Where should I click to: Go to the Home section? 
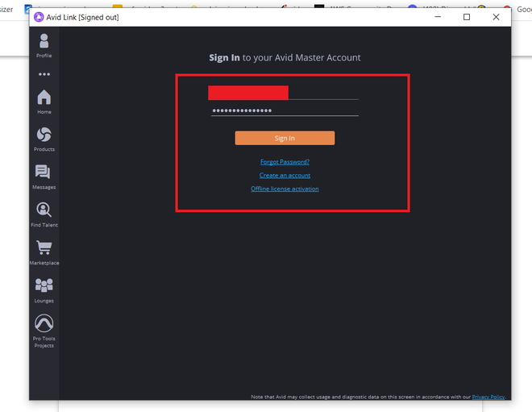(x=44, y=102)
